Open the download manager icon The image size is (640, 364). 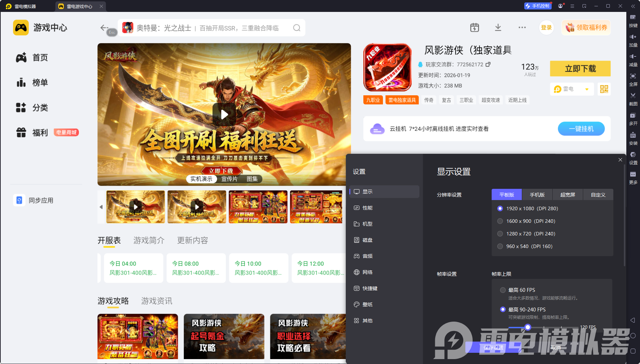click(x=498, y=28)
